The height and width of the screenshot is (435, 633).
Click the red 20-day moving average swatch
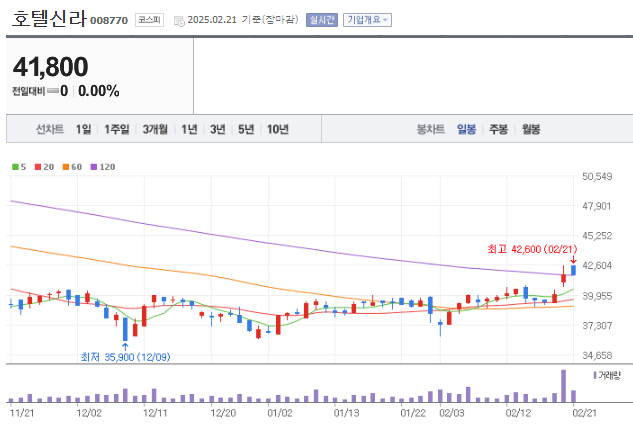[x=38, y=167]
